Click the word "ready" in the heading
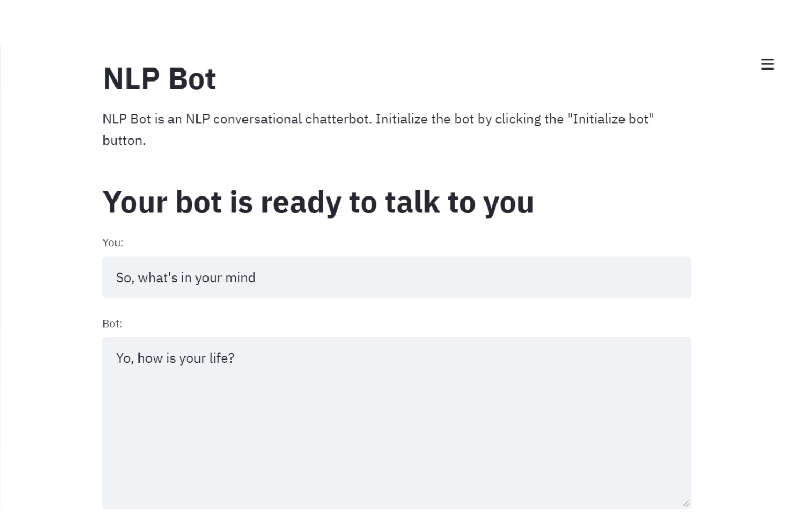The height and width of the screenshot is (532, 786). 300,202
